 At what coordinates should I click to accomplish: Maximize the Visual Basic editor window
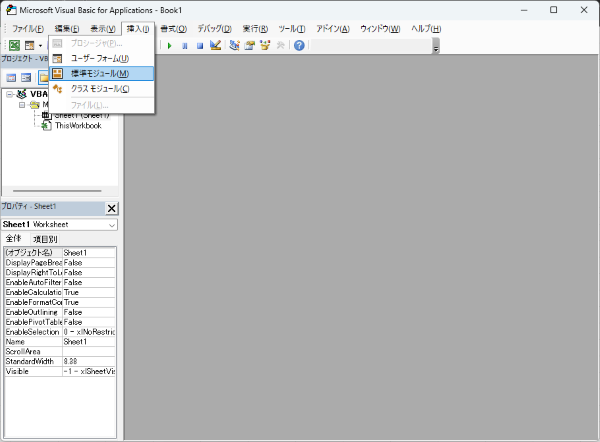pos(553,10)
